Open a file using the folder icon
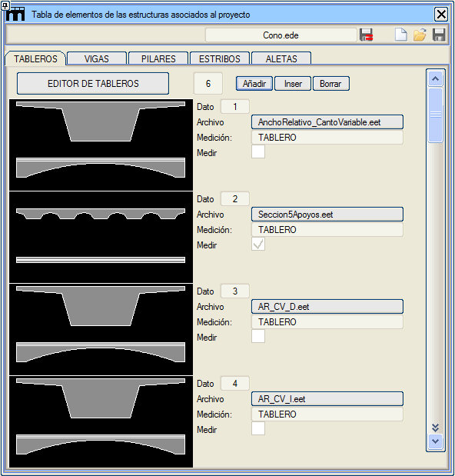The image size is (455, 476). point(420,35)
